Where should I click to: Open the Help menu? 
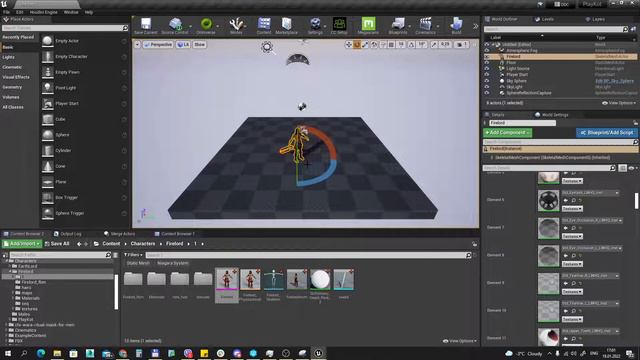(x=89, y=12)
